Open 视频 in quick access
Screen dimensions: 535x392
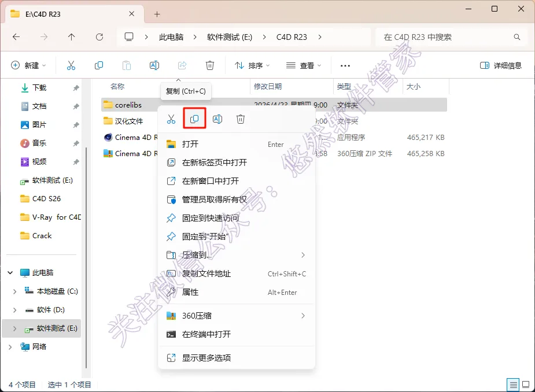(39, 161)
